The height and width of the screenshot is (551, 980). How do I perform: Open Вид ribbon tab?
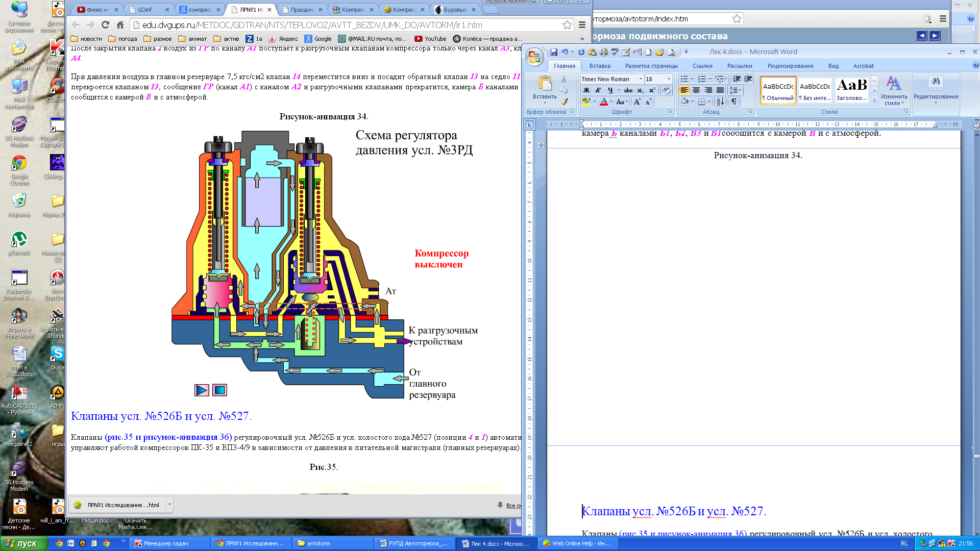pos(834,66)
